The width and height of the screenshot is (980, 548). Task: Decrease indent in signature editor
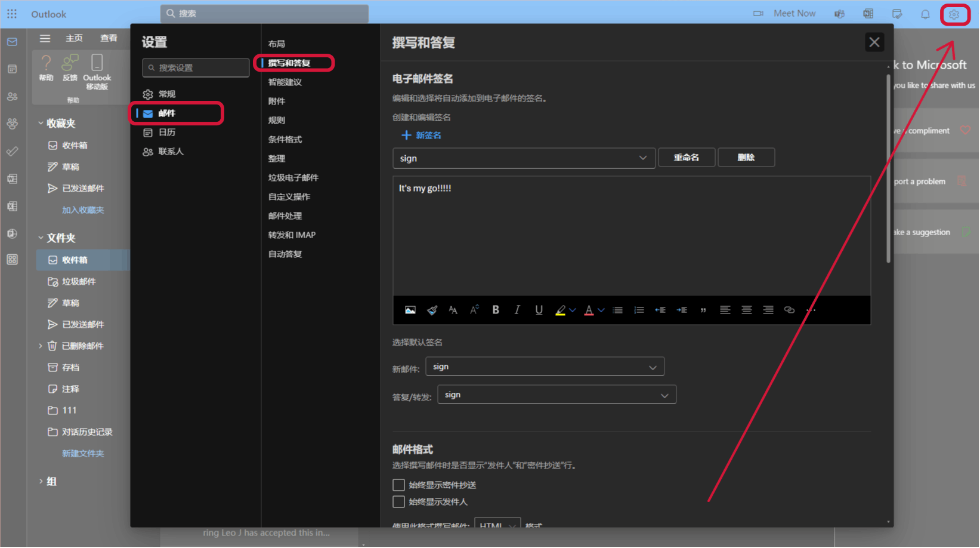tap(661, 310)
